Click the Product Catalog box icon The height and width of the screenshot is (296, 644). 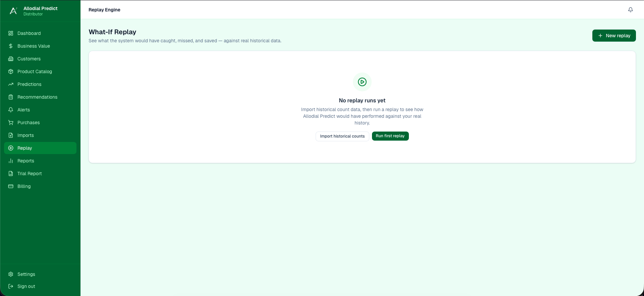[x=11, y=71]
